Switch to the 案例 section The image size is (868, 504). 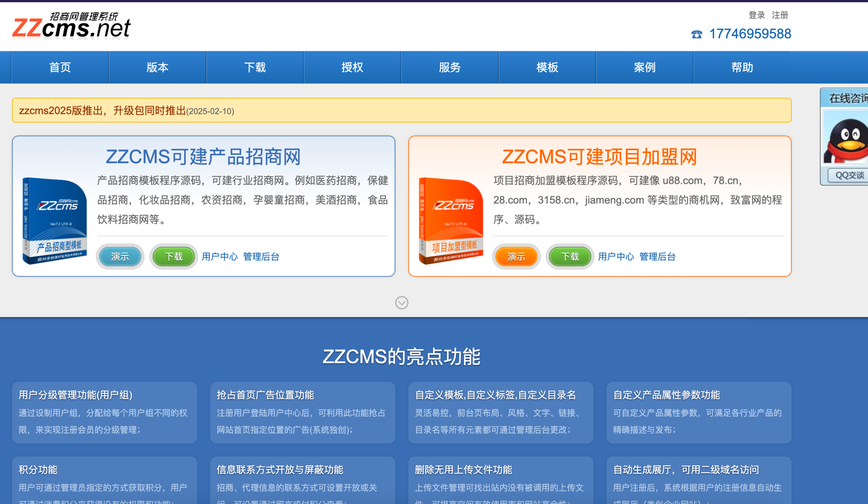coord(645,67)
